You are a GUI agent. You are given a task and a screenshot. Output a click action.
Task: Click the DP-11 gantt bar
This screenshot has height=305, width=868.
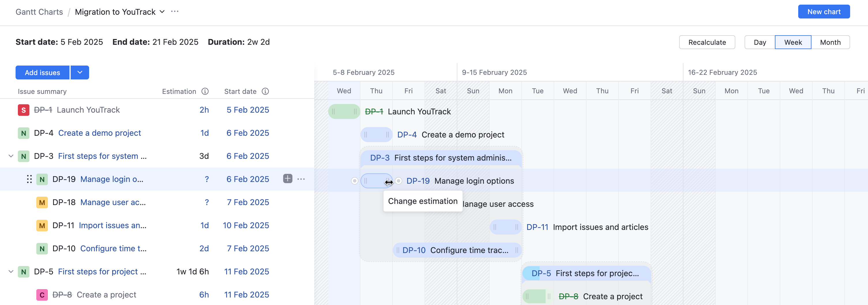[506, 227]
